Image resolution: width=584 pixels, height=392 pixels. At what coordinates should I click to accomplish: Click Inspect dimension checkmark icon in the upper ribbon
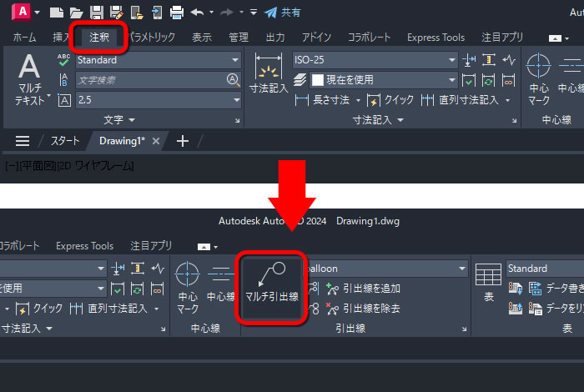coord(469,80)
